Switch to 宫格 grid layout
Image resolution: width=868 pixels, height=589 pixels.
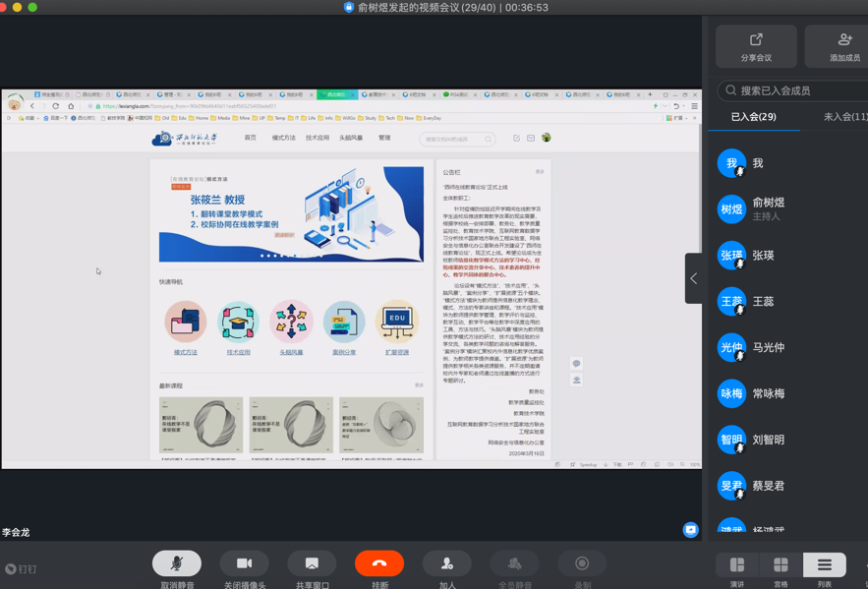(781, 564)
